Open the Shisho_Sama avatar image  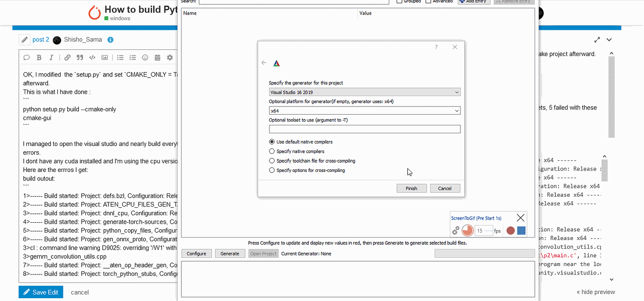(x=57, y=40)
